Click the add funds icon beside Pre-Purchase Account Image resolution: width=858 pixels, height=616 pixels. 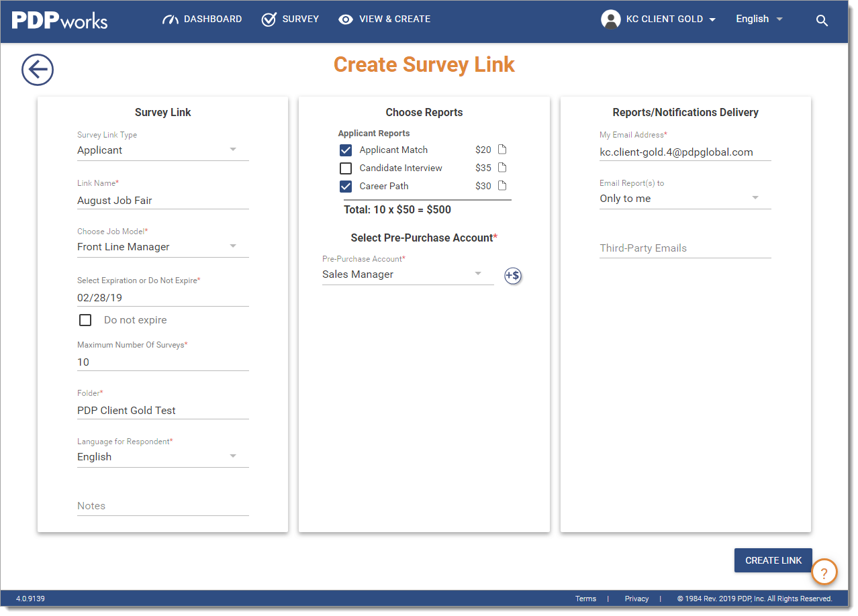[x=512, y=276]
